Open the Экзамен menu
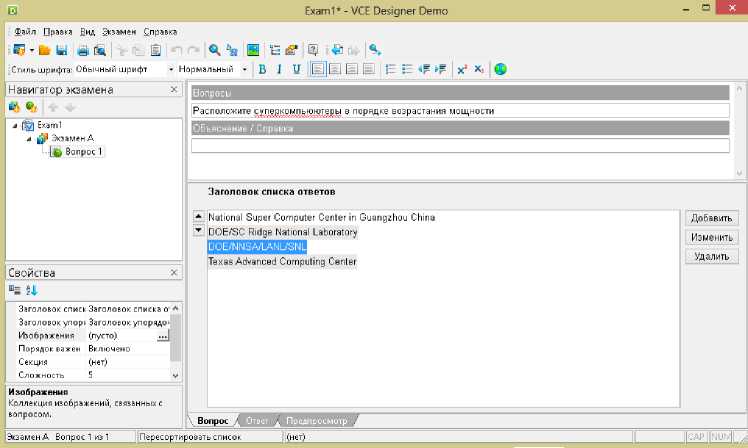This screenshot has height=448, width=748. (x=119, y=31)
